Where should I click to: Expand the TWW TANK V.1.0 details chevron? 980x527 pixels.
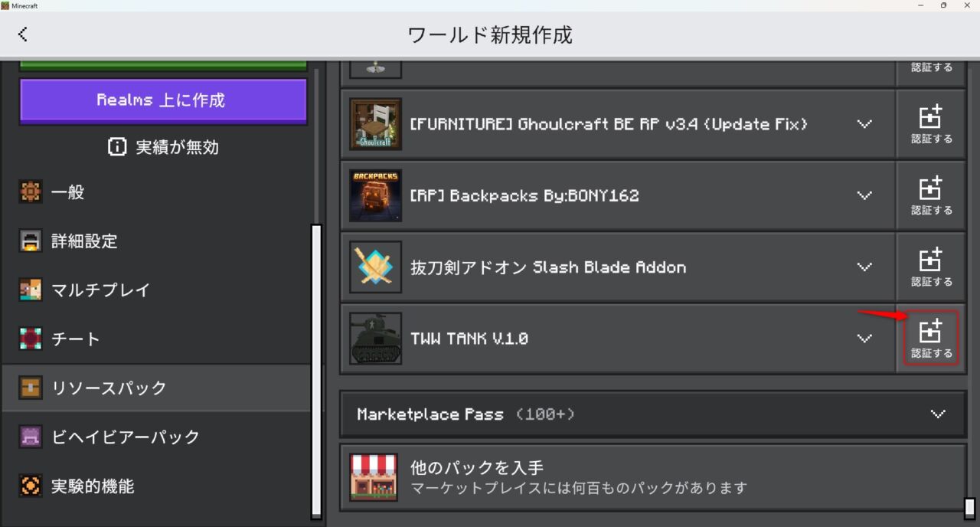[x=864, y=338]
